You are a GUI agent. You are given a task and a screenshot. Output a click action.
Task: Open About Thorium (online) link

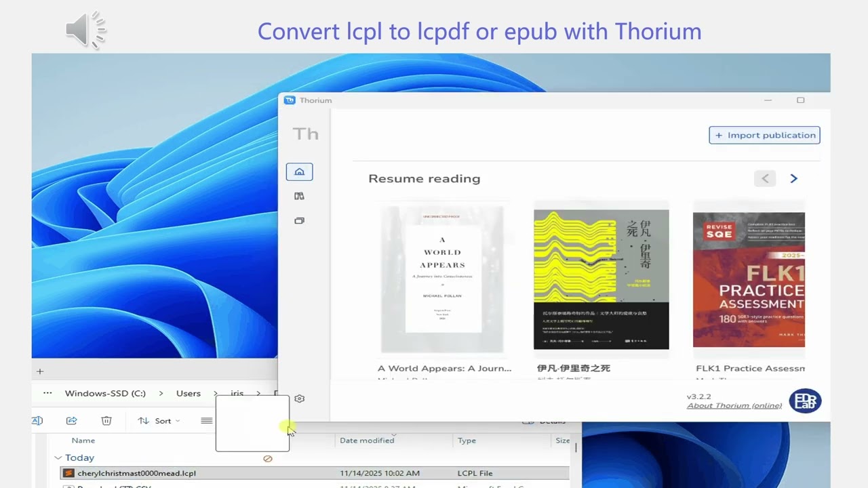734,405
